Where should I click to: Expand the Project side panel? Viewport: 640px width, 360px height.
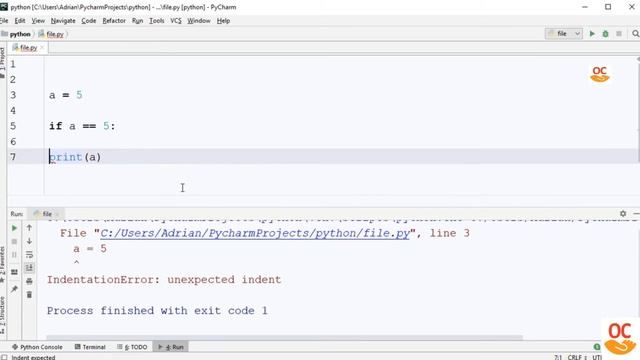point(3,63)
